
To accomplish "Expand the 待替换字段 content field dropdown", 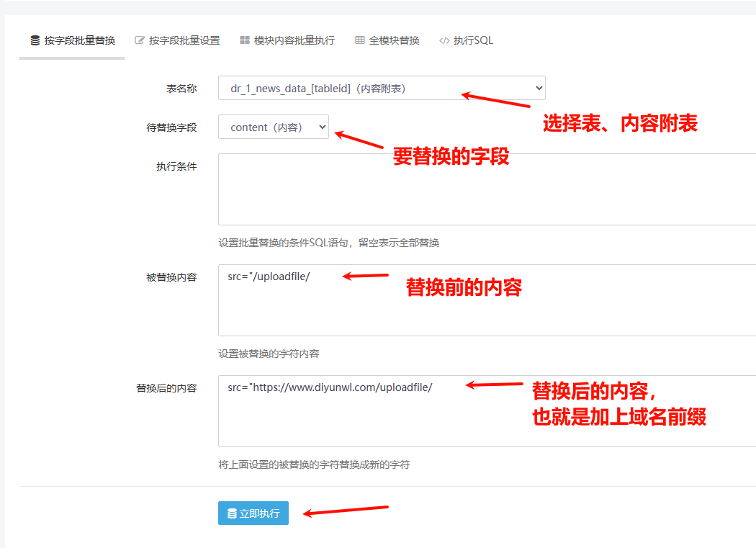I will tap(274, 127).
